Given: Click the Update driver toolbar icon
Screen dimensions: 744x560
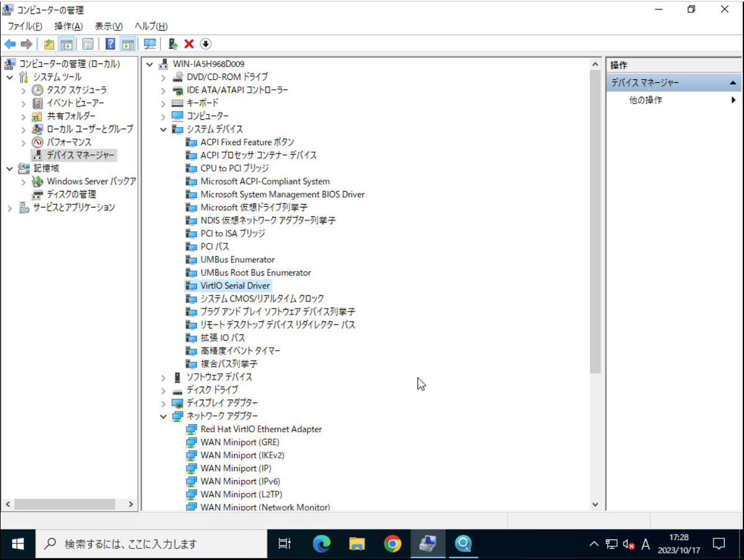Looking at the screenshot, I should click(173, 44).
